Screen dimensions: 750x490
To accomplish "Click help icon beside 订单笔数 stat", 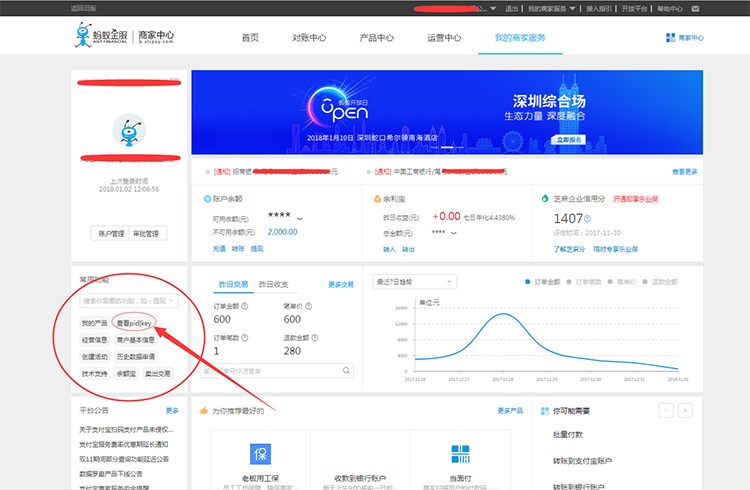I will [244, 337].
